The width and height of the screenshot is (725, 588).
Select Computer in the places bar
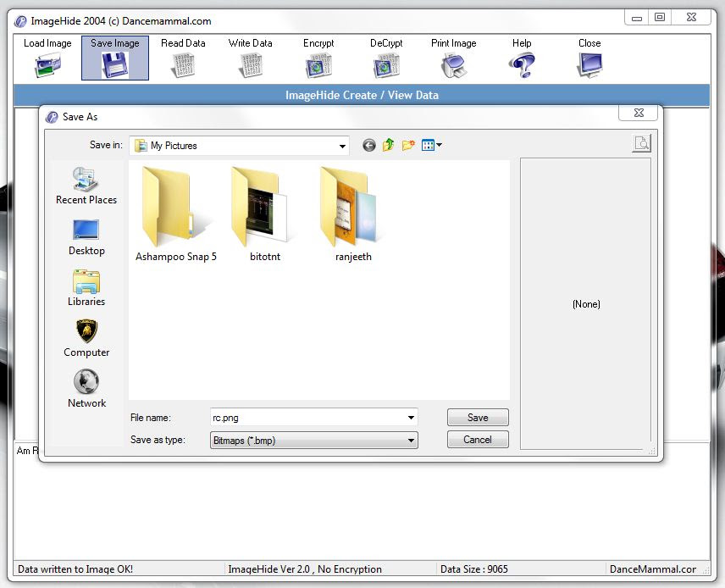click(x=86, y=339)
